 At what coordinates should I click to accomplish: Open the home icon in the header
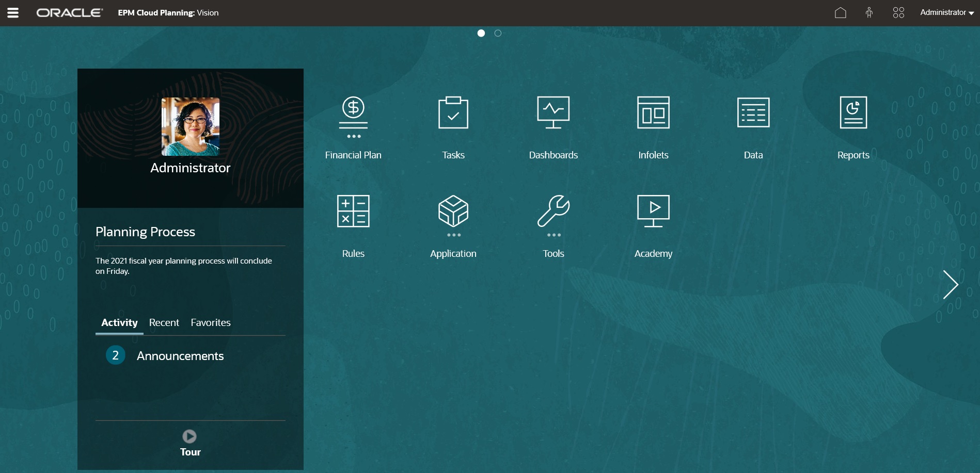[x=841, y=12]
